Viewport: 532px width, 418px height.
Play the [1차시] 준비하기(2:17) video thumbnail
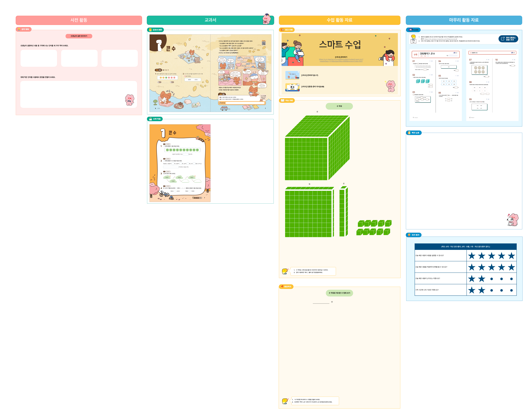[x=292, y=75]
